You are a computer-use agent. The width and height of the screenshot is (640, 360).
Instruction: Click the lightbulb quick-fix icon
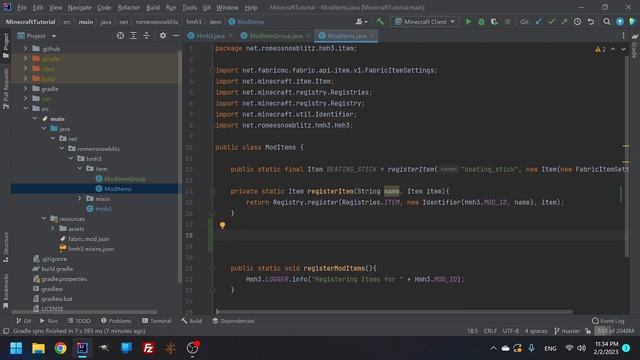coord(222,225)
